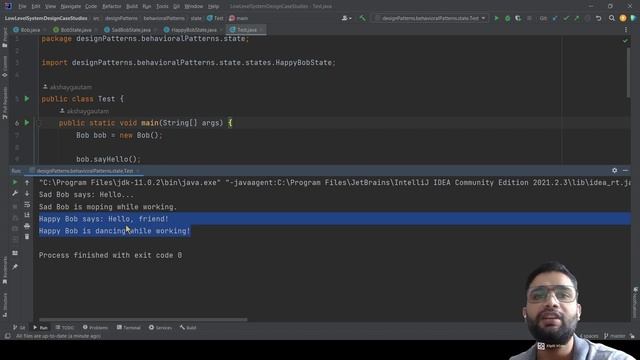Open Run panel settings gear
This screenshot has width=640, height=360.
click(x=614, y=170)
